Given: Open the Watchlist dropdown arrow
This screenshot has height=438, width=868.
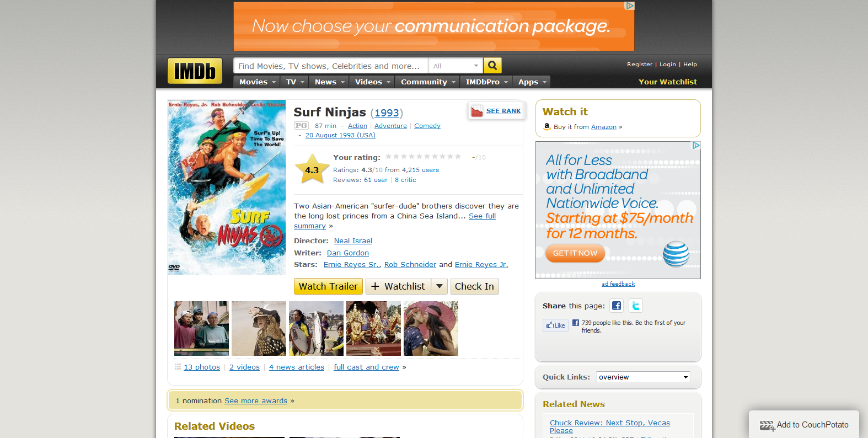Looking at the screenshot, I should coord(439,286).
